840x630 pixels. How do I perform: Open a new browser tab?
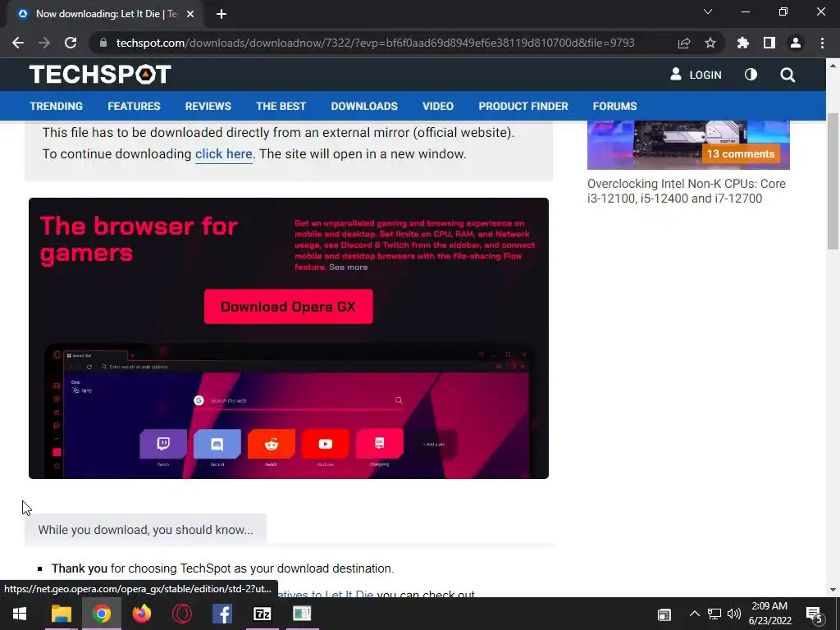pyautogui.click(x=221, y=15)
